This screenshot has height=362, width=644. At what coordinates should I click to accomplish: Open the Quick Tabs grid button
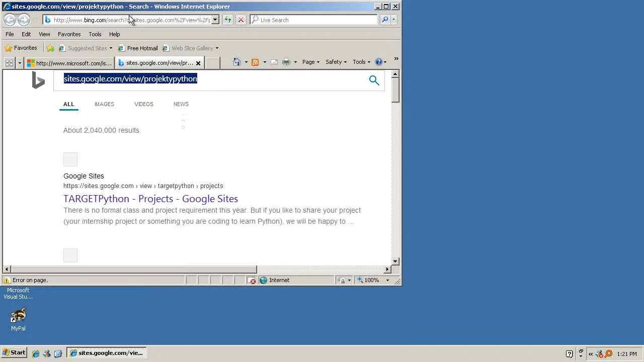coord(9,63)
